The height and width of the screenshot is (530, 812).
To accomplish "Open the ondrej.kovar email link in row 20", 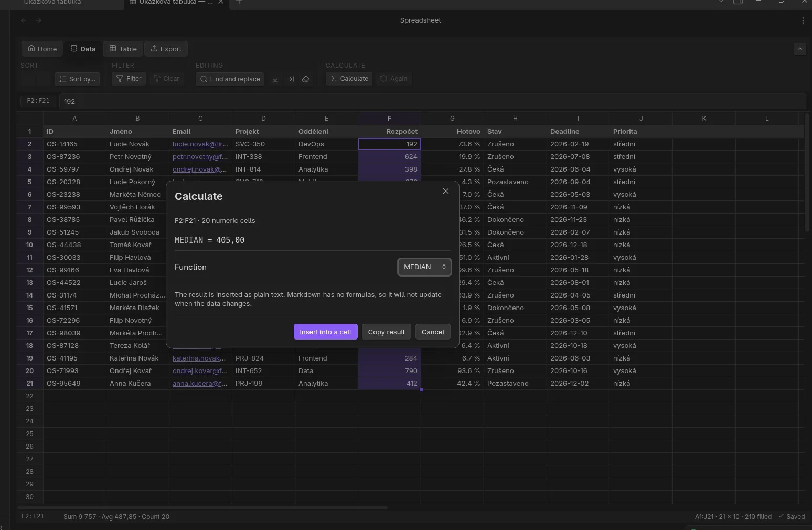I will (200, 371).
